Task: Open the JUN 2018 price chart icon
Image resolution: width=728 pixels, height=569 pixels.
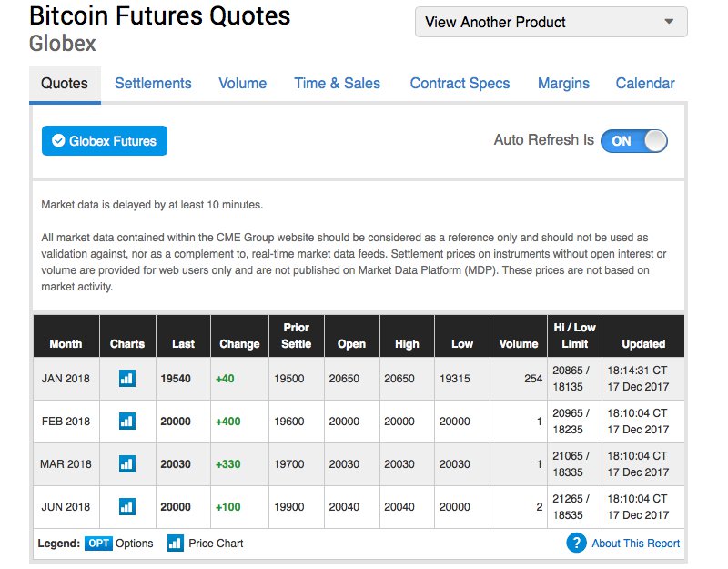Action: (x=127, y=506)
